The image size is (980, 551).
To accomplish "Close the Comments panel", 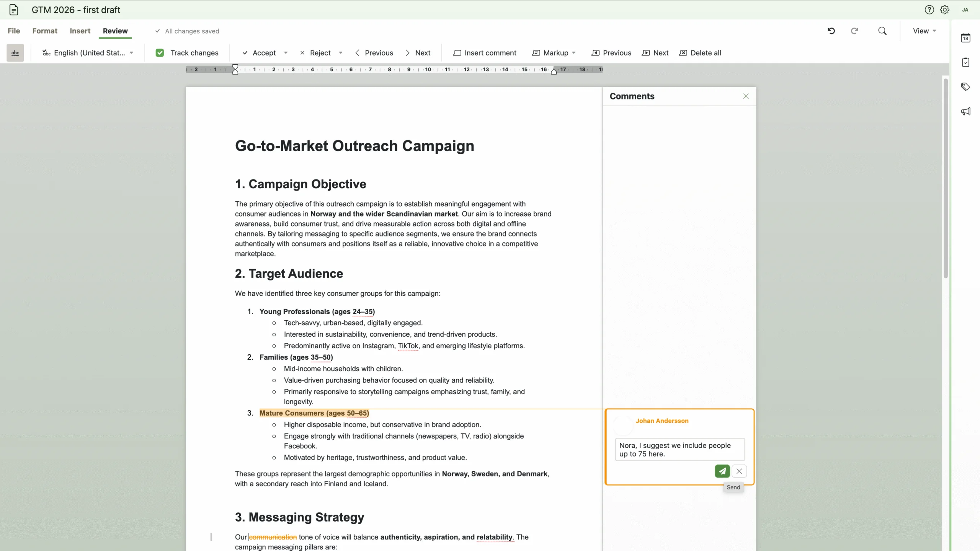I will tap(746, 96).
